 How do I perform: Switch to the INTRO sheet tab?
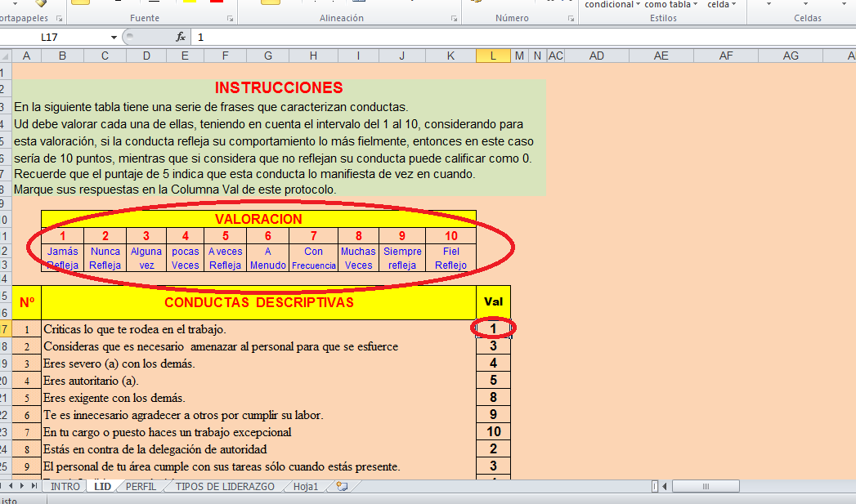(65, 486)
